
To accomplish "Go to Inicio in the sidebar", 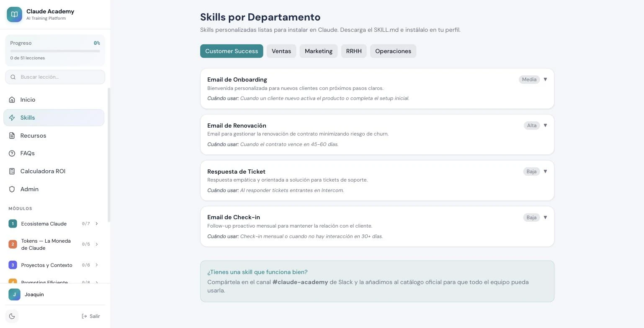I will 54,100.
